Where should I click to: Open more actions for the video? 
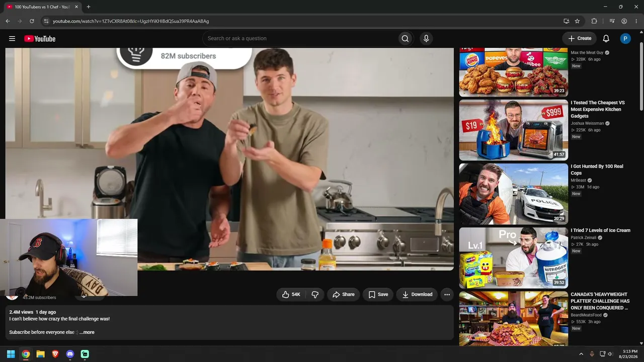click(x=447, y=295)
